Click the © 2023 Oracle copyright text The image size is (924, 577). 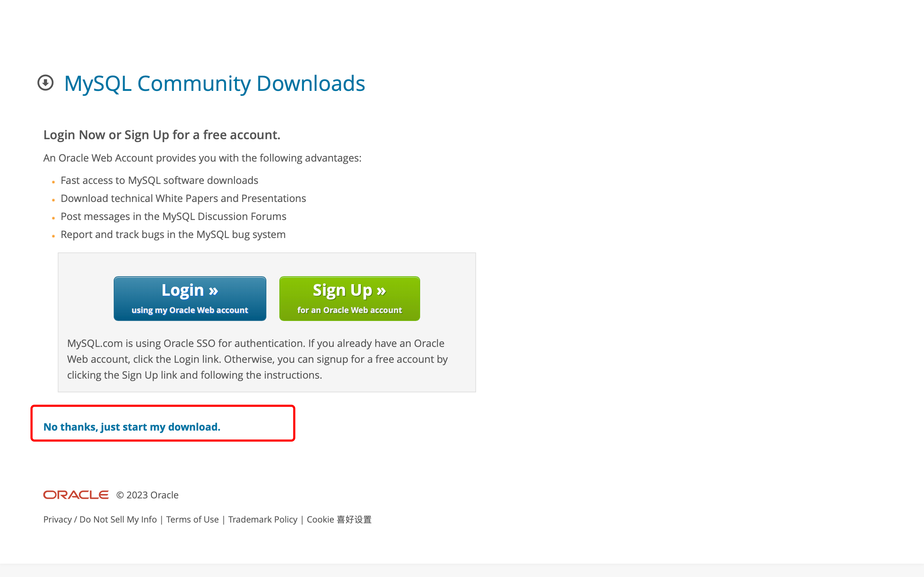point(147,495)
